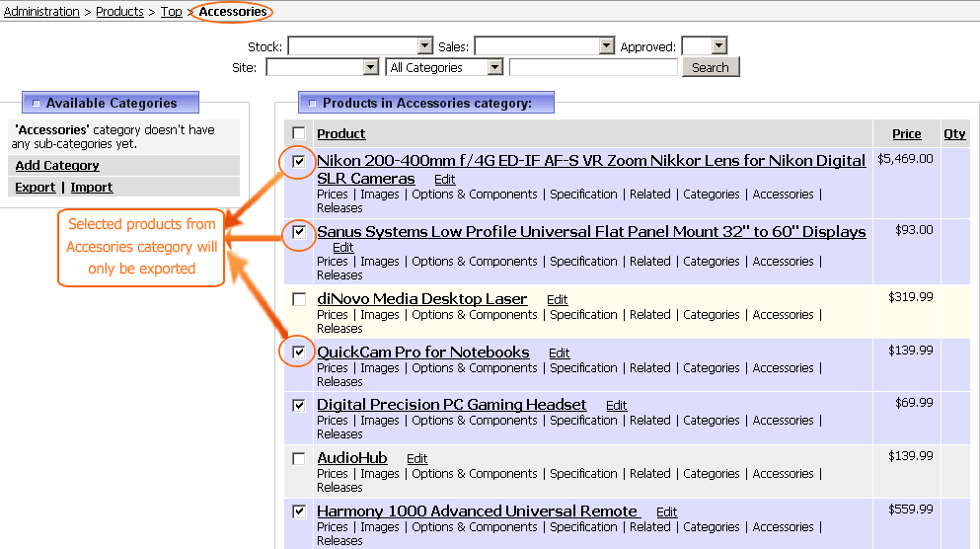The image size is (980, 549).
Task: Open Options & Components for diNovo Media Desktop
Action: pyautogui.click(x=475, y=315)
